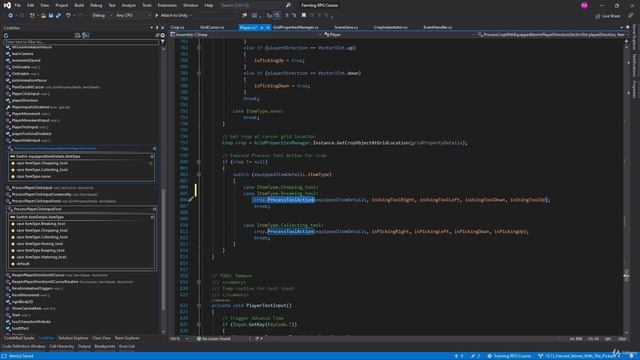Open the Call Hierarchy tab

click(62, 347)
